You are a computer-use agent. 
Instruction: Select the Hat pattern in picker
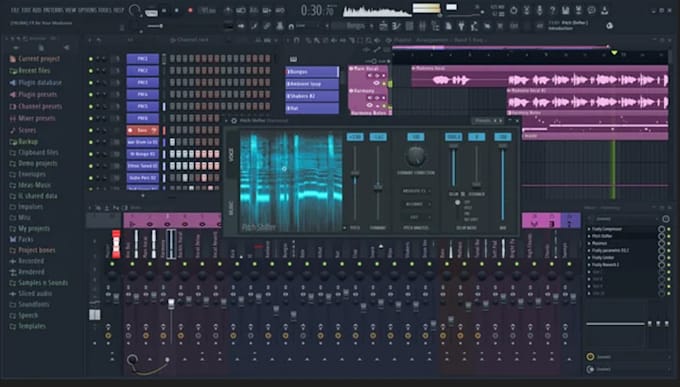click(x=312, y=108)
